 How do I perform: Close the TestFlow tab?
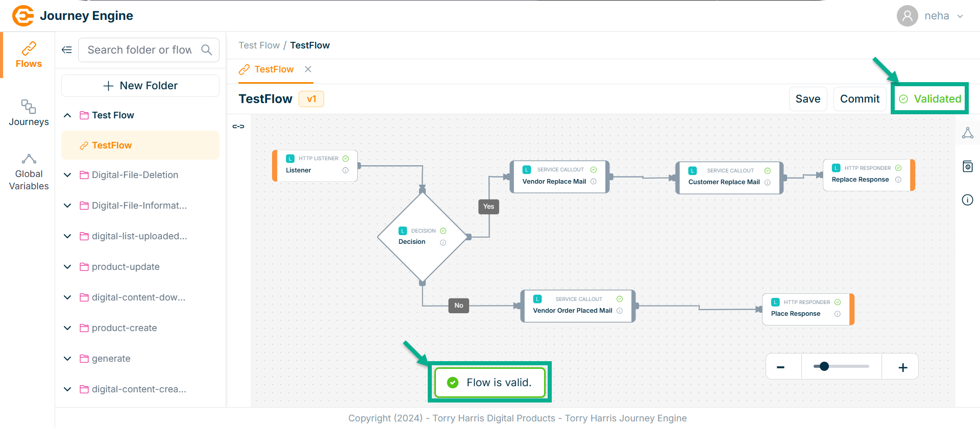(x=308, y=69)
